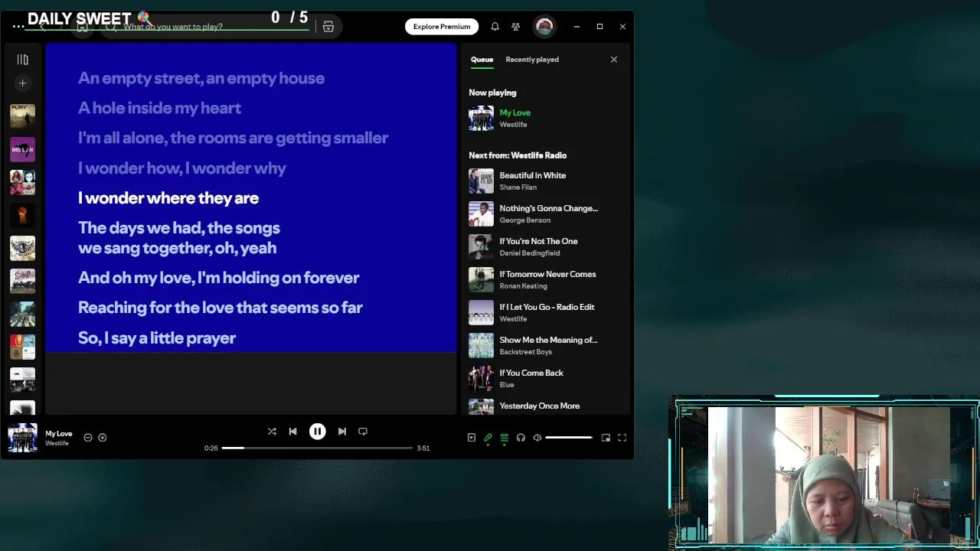This screenshot has height=551, width=980.
Task: Toggle the lyrics microphone button
Action: 488,438
